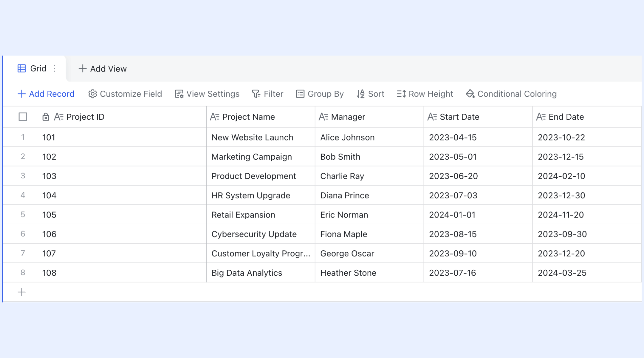Click start date 2023-06-20 cell

pyautogui.click(x=478, y=176)
